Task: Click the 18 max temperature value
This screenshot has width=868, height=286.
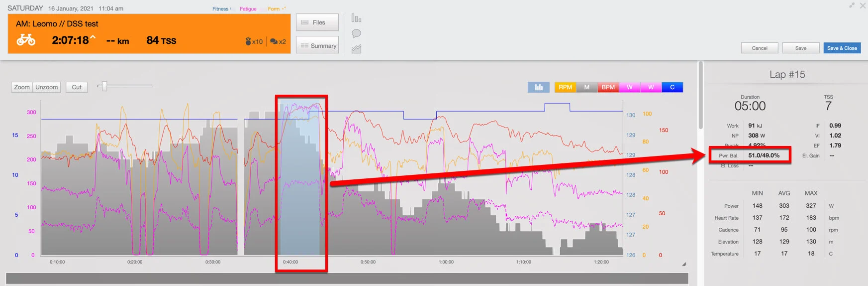Action: click(x=811, y=254)
